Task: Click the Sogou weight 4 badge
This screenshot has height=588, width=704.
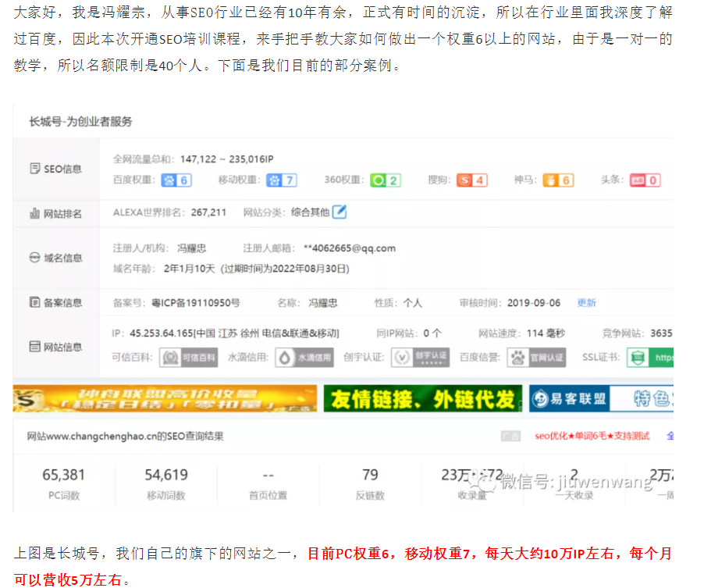Action: [x=472, y=180]
